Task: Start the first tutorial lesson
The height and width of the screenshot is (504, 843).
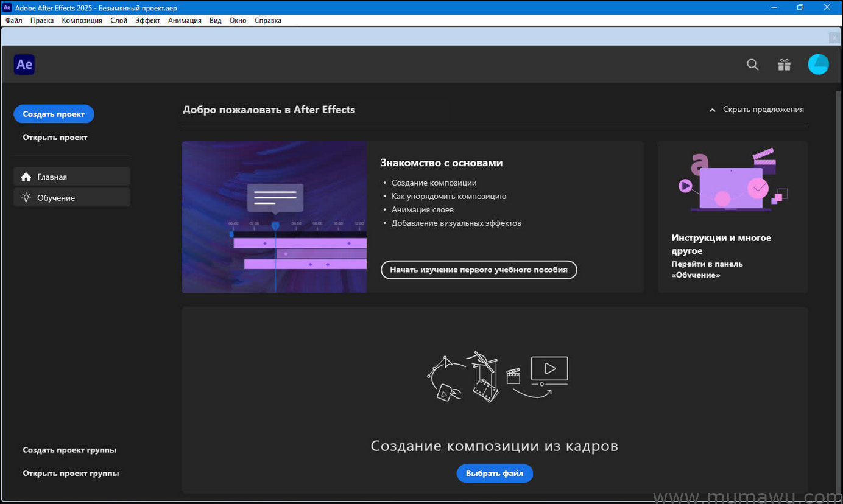Action: (479, 270)
